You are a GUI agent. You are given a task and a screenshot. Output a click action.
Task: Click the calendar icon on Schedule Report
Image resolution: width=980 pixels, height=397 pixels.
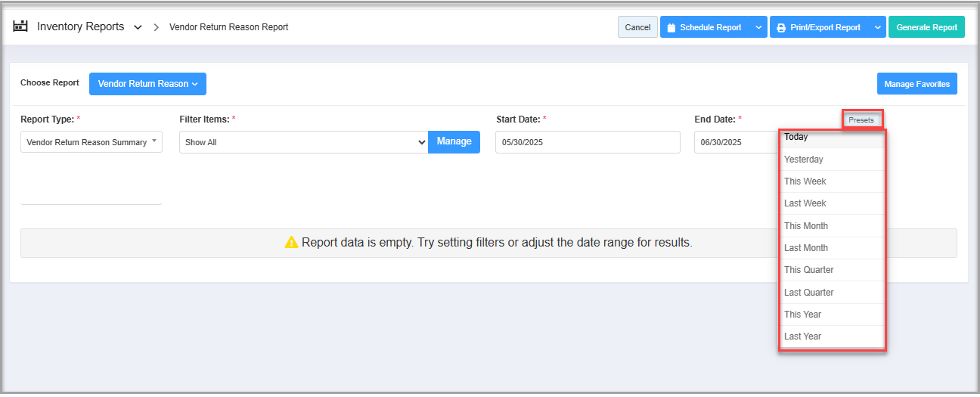671,27
